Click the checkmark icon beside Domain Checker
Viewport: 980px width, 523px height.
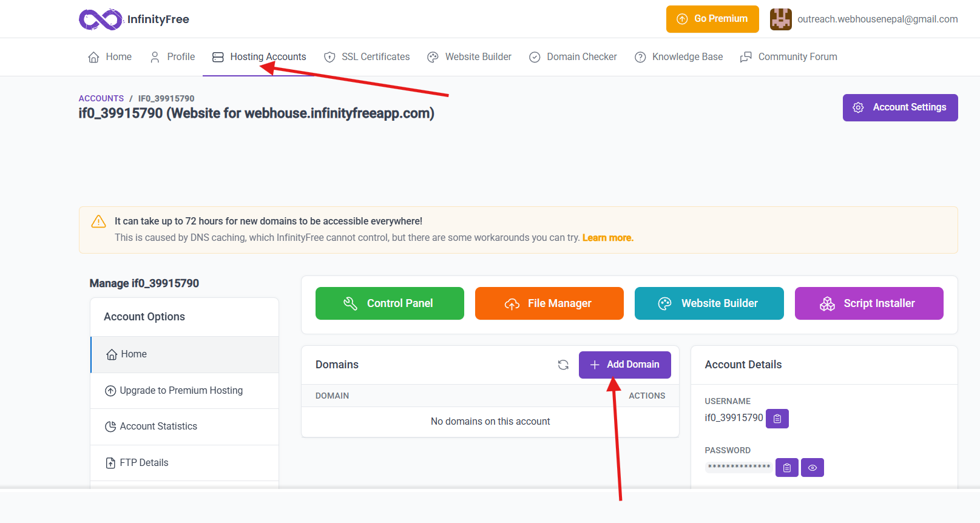click(535, 57)
